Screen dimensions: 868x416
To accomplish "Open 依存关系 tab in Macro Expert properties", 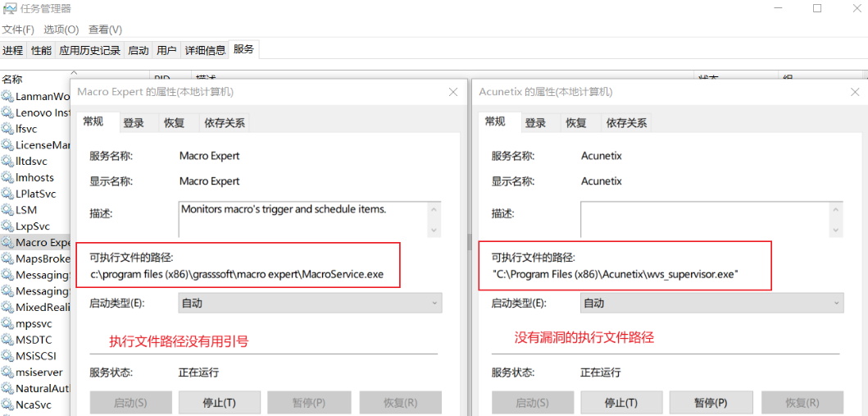I will click(225, 123).
